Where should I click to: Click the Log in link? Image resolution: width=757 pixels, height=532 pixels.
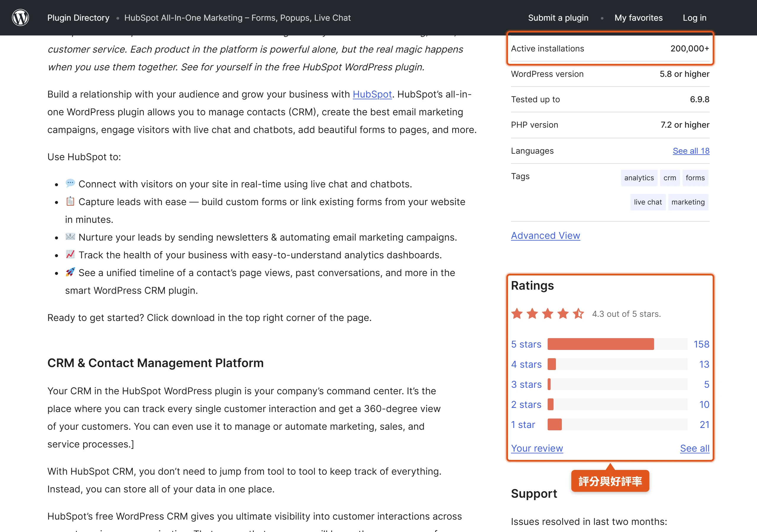(694, 18)
